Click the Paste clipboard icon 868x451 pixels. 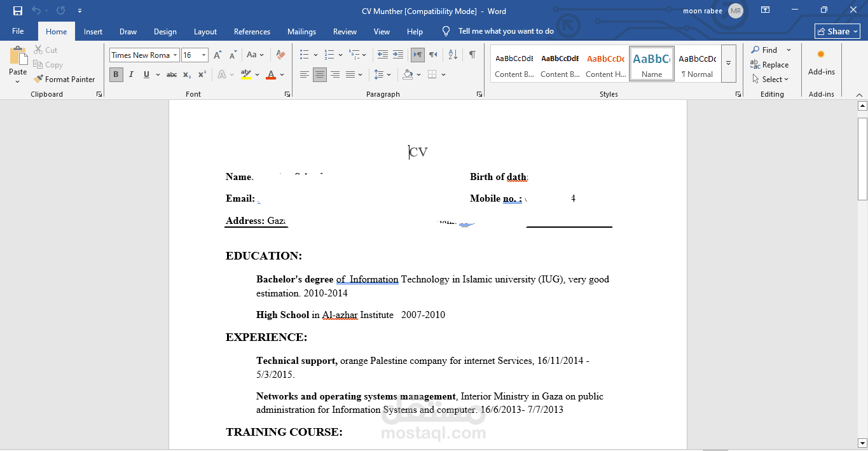pos(18,56)
